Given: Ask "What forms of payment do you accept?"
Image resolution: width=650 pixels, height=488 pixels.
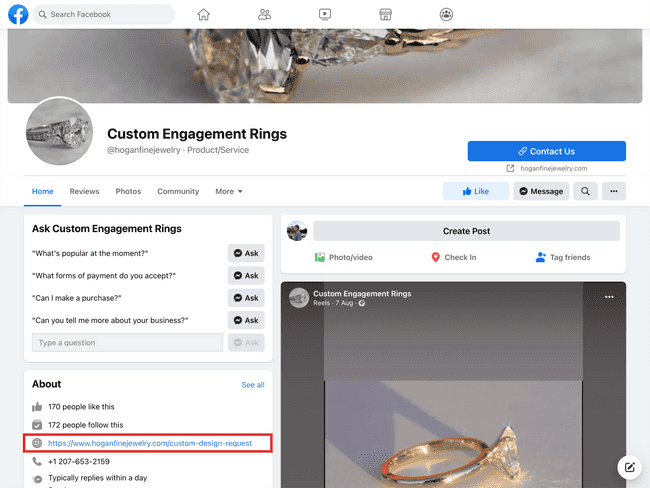Looking at the screenshot, I should point(246,275).
